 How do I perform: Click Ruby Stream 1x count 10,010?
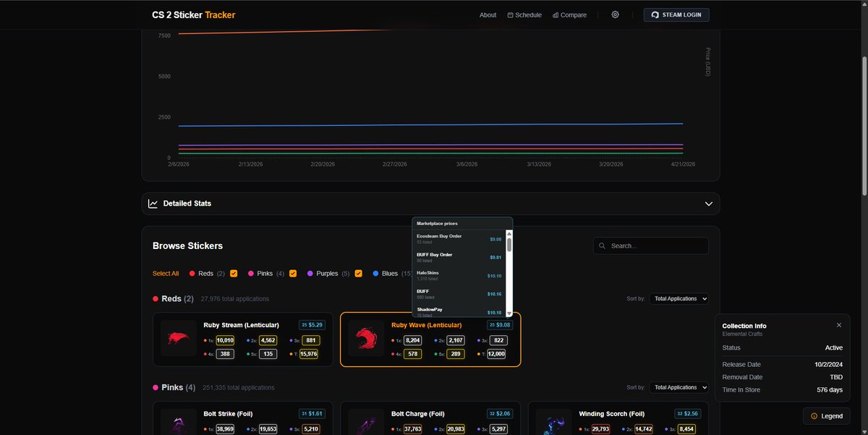[x=225, y=340]
